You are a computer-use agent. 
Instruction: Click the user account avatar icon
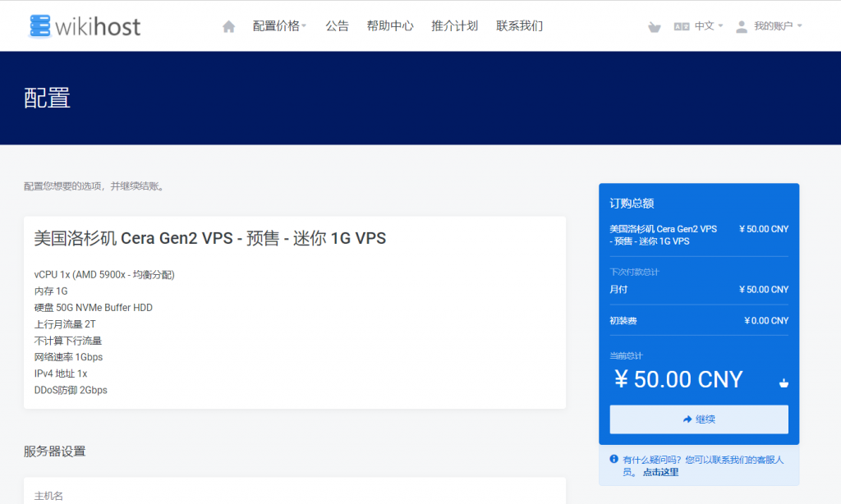click(x=742, y=26)
